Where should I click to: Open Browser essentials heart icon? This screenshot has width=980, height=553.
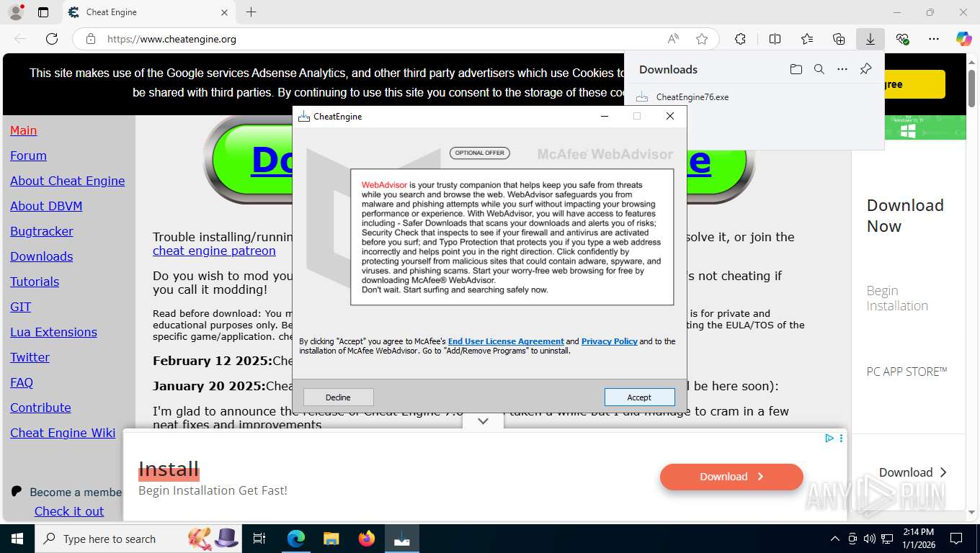pos(902,39)
